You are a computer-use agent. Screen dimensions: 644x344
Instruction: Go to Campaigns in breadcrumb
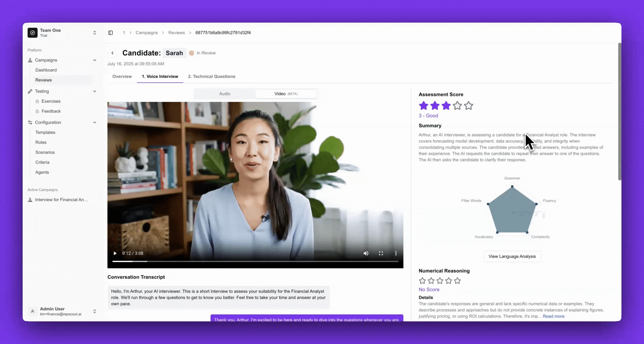(147, 33)
